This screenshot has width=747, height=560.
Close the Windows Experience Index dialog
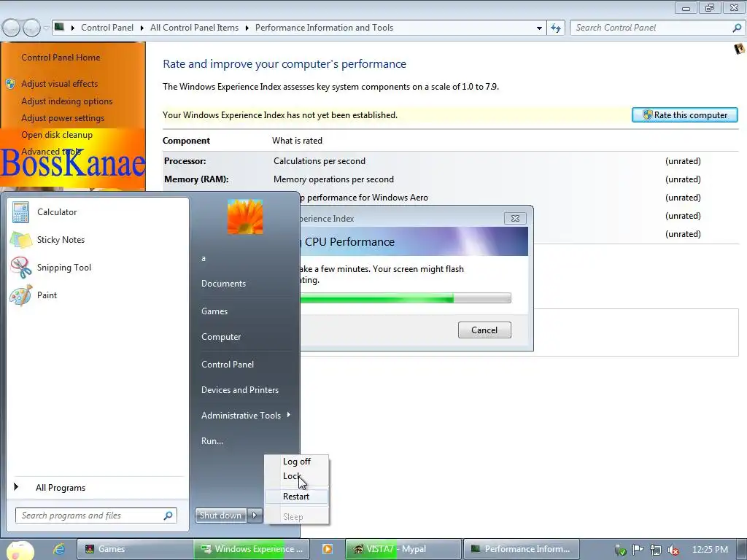pos(515,219)
